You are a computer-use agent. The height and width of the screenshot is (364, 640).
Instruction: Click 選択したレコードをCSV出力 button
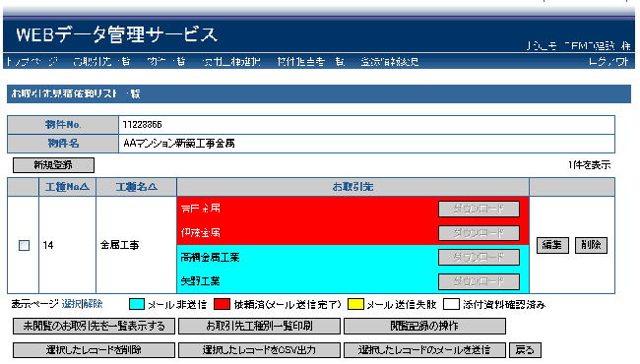[259, 350]
